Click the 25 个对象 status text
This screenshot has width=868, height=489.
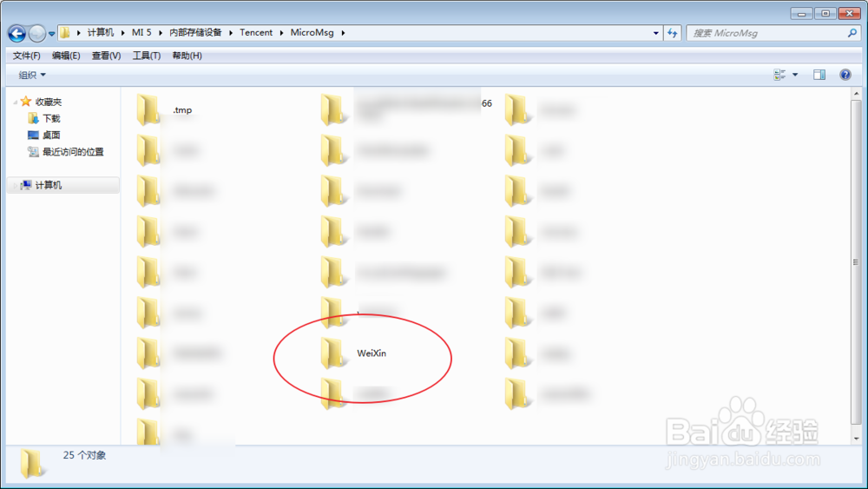(84, 455)
